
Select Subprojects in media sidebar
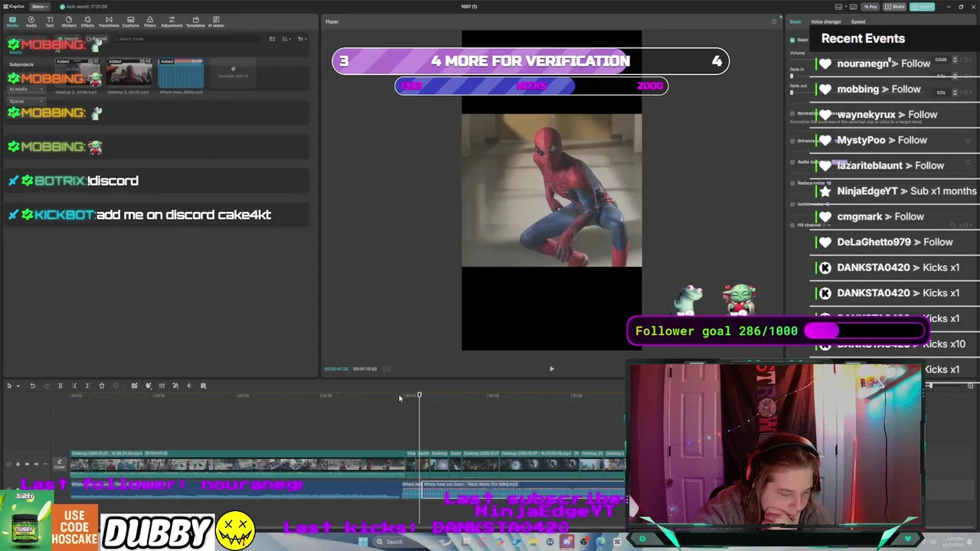21,64
